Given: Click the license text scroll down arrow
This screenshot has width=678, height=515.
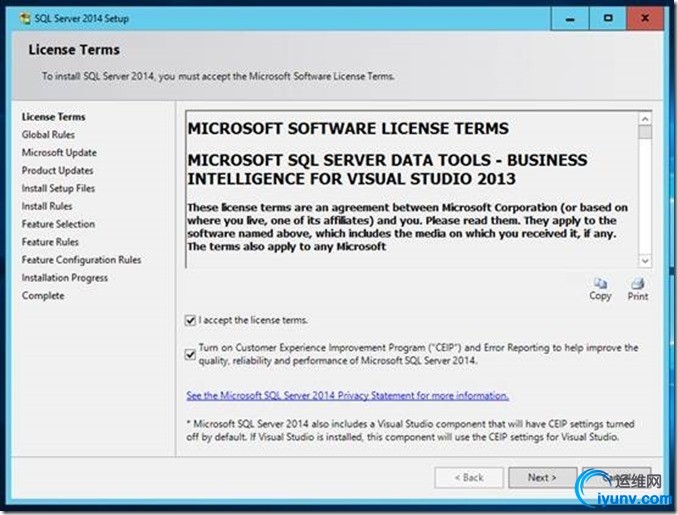Looking at the screenshot, I should pos(645,261).
